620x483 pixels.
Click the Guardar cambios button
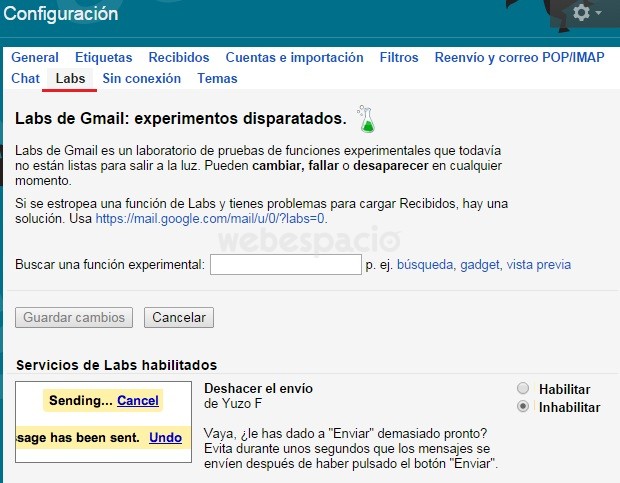click(x=74, y=317)
